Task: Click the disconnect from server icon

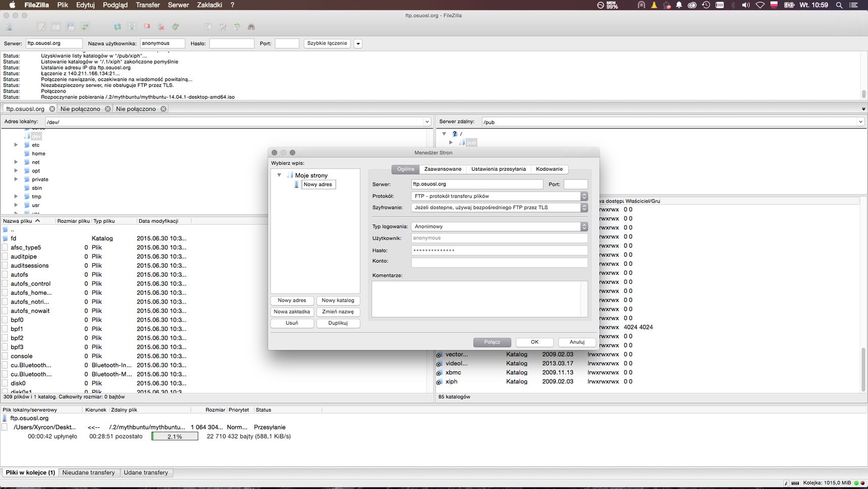Action: (x=161, y=27)
